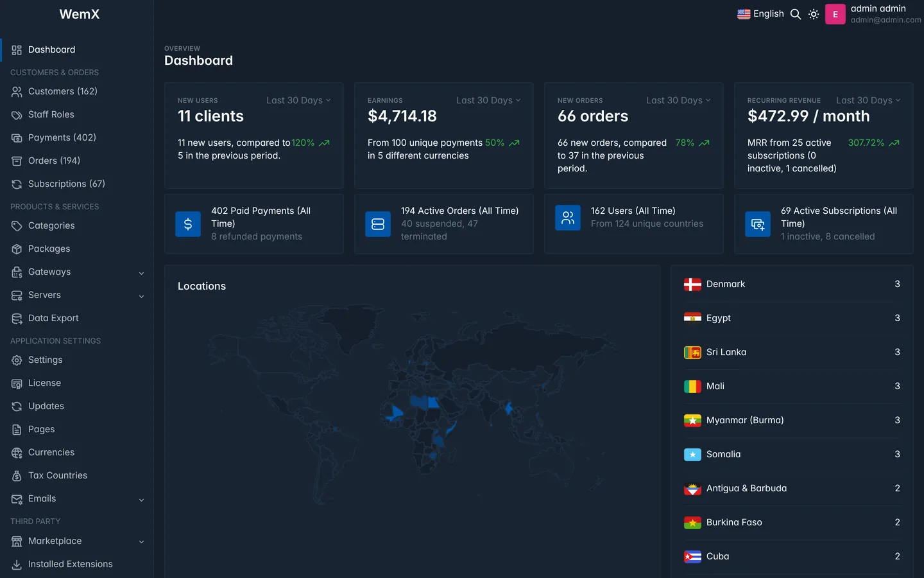Click the Myanmar (Burma) country row

pos(792,421)
